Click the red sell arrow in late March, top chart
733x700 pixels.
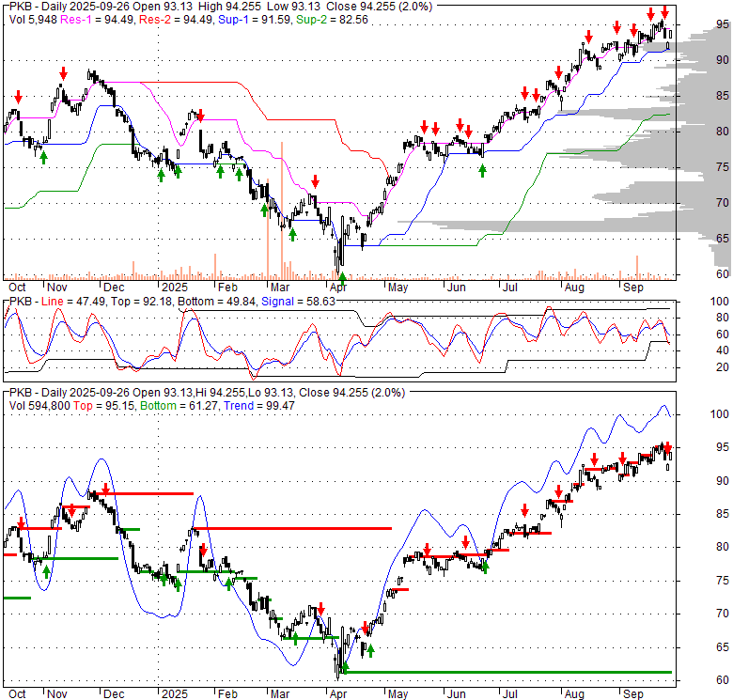point(315,180)
